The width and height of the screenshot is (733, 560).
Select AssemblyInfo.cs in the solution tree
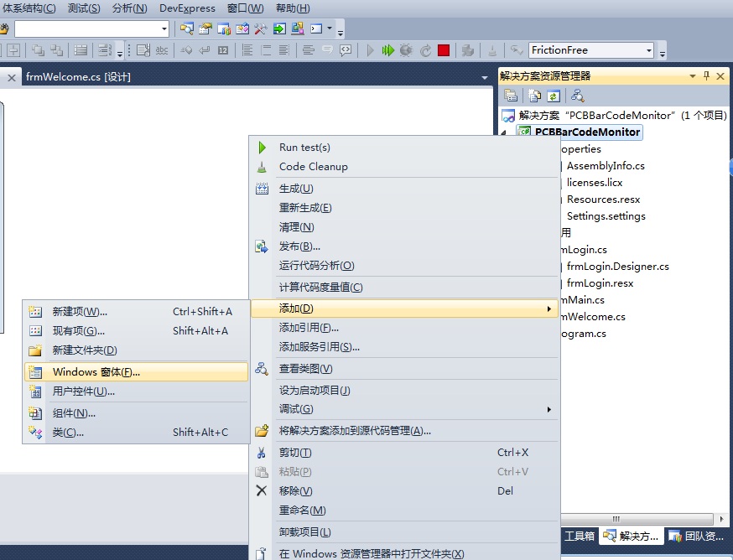(x=606, y=165)
